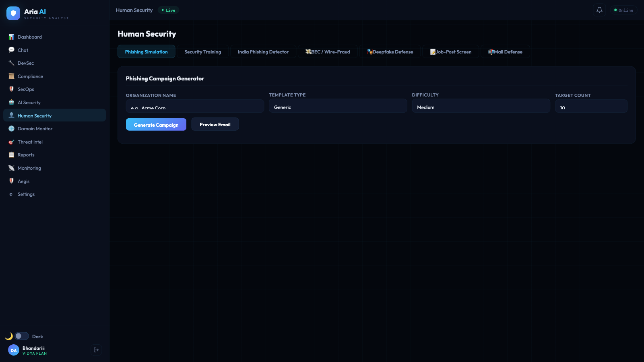Image resolution: width=644 pixels, height=362 pixels.
Task: Switch to Security Training tab
Action: click(x=202, y=52)
